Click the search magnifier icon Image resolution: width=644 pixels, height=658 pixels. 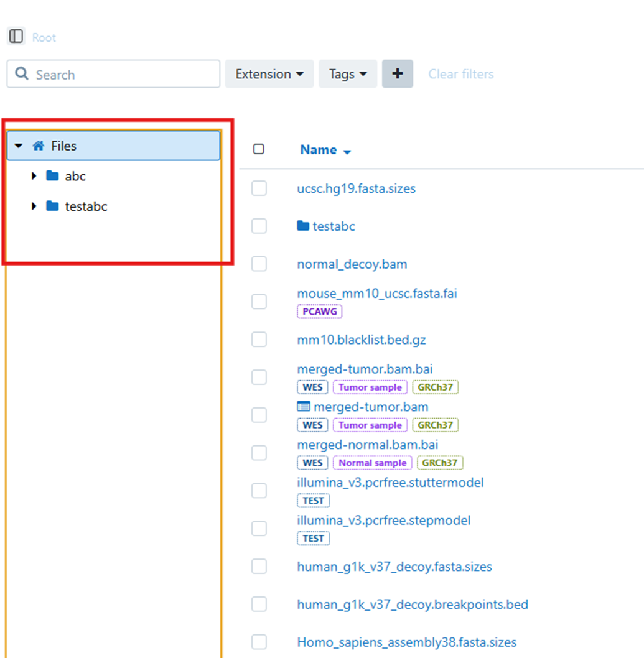[22, 74]
